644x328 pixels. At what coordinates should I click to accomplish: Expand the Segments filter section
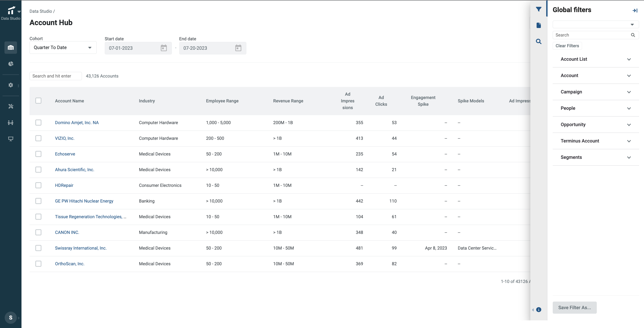[x=595, y=157]
